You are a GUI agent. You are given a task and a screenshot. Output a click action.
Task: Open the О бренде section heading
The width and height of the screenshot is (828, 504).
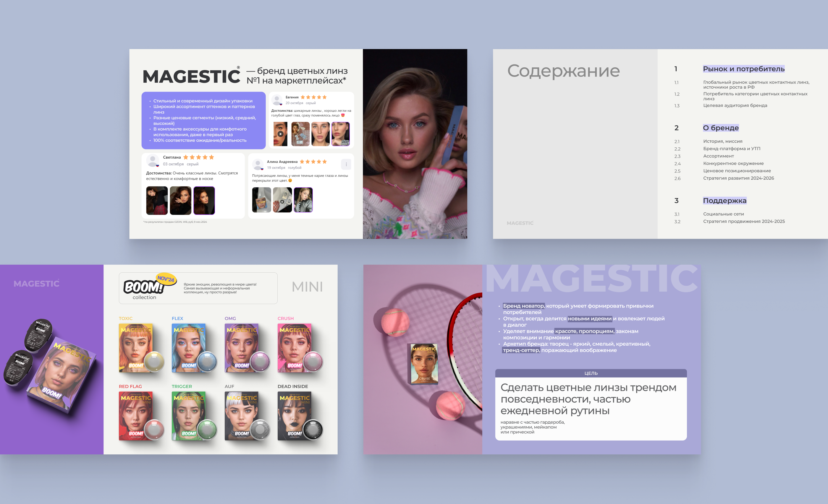(720, 128)
